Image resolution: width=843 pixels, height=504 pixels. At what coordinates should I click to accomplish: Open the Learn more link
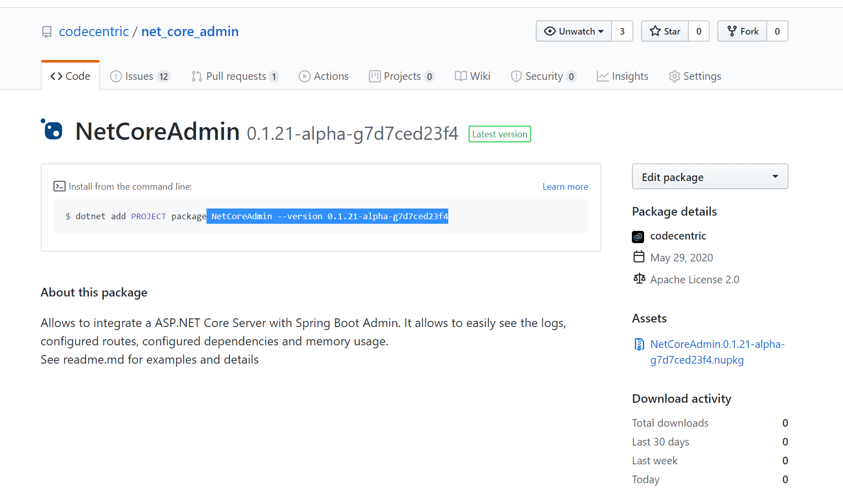[x=565, y=186]
